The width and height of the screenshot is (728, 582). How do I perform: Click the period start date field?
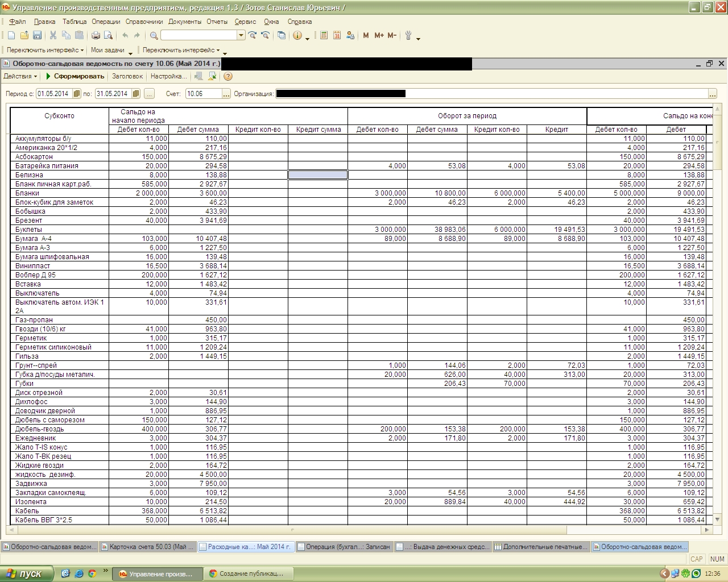click(55, 94)
